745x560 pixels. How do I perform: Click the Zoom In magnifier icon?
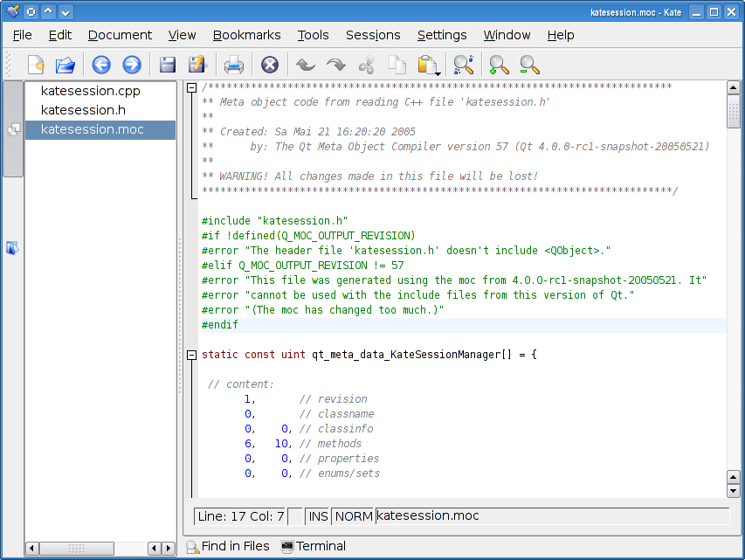[499, 66]
